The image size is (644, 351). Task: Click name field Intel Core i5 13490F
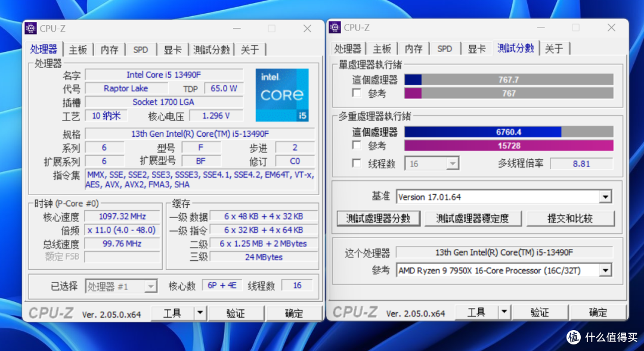(164, 75)
